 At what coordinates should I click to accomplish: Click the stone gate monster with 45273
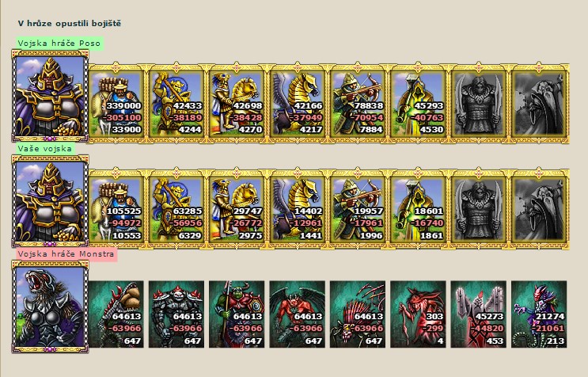[479, 314]
